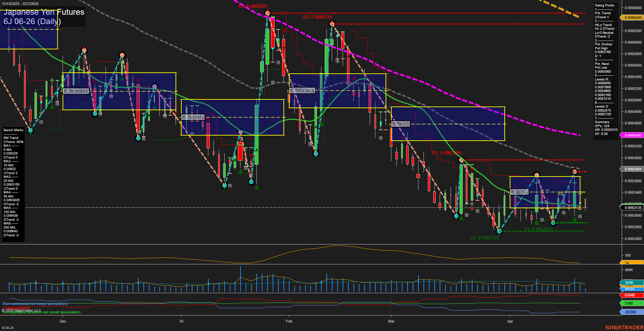This screenshot has height=331, width=644.
Task: Select the teal swing-low pivot marker near S2
Action: (500, 232)
